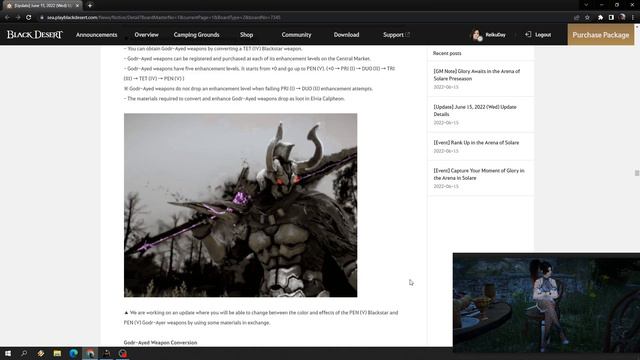Viewport: 640px width, 360px height.
Task: Click the page vertical scrollbar thumb
Action: coord(637,173)
